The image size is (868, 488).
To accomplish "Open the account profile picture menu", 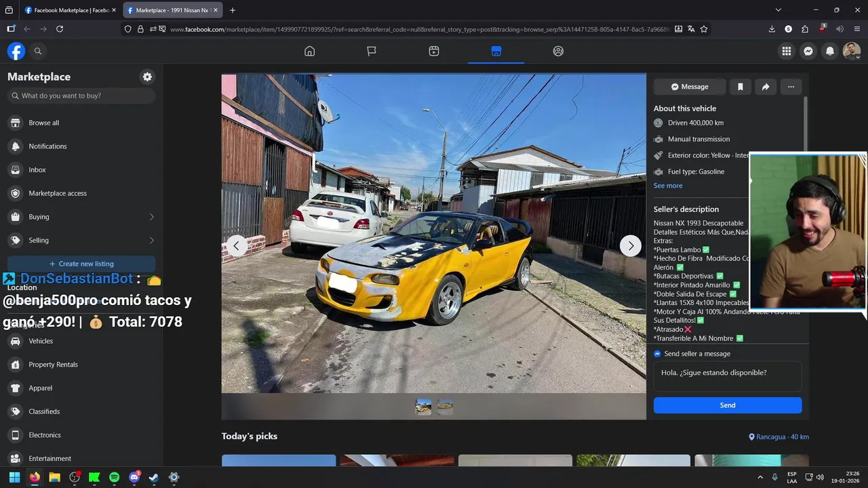I will [852, 51].
